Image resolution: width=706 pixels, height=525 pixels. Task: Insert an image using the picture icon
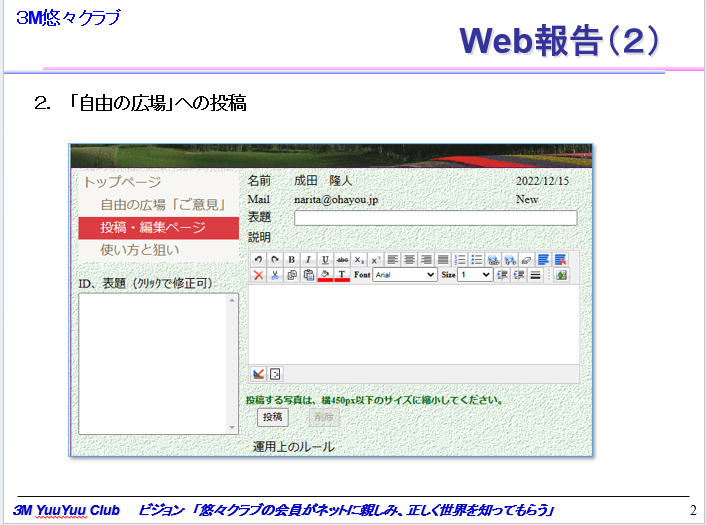point(561,275)
